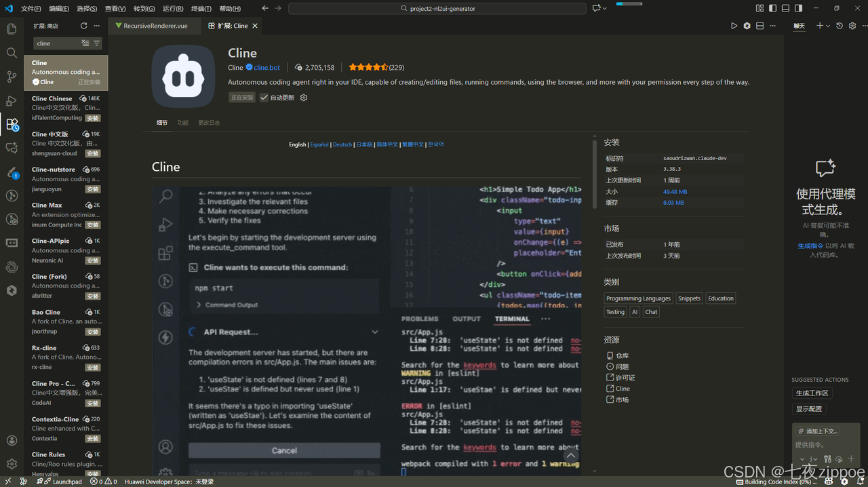The image size is (868, 487).
Task: Open chat settings gear icon
Action: pyautogui.click(x=852, y=26)
